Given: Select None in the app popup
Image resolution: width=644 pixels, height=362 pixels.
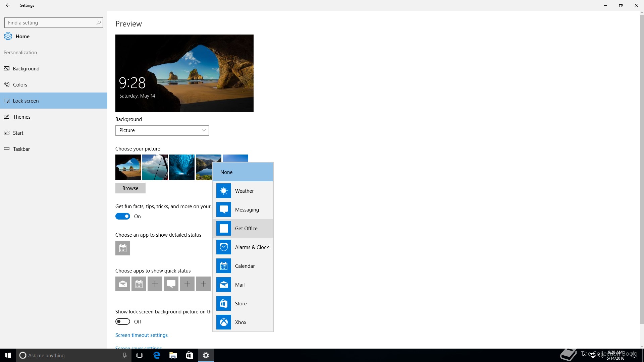Looking at the screenshot, I should click(243, 172).
